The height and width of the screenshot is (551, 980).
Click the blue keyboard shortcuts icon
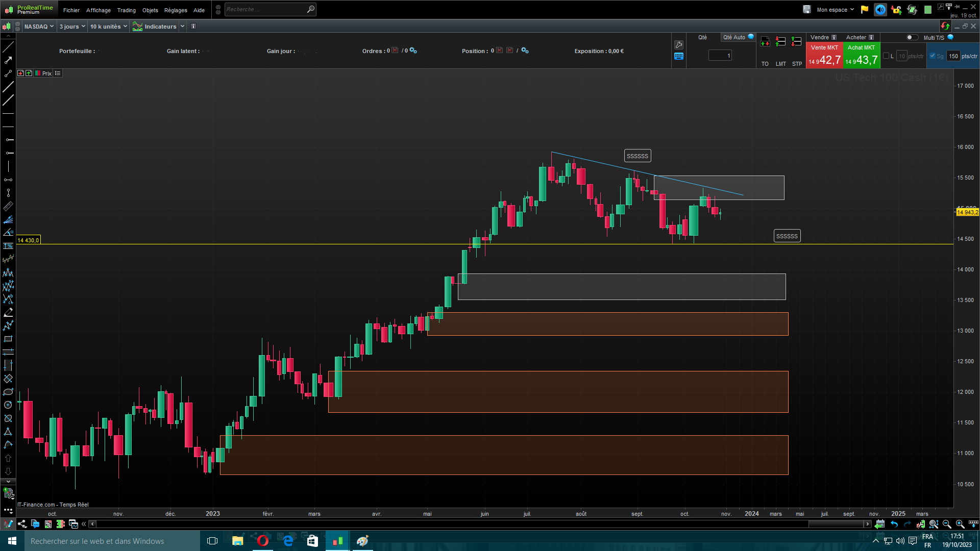click(x=679, y=57)
